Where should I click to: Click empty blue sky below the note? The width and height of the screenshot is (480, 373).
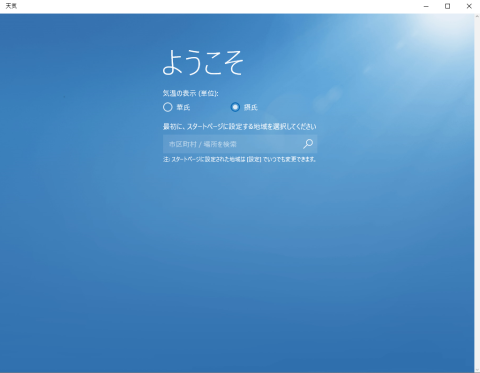tap(239, 250)
